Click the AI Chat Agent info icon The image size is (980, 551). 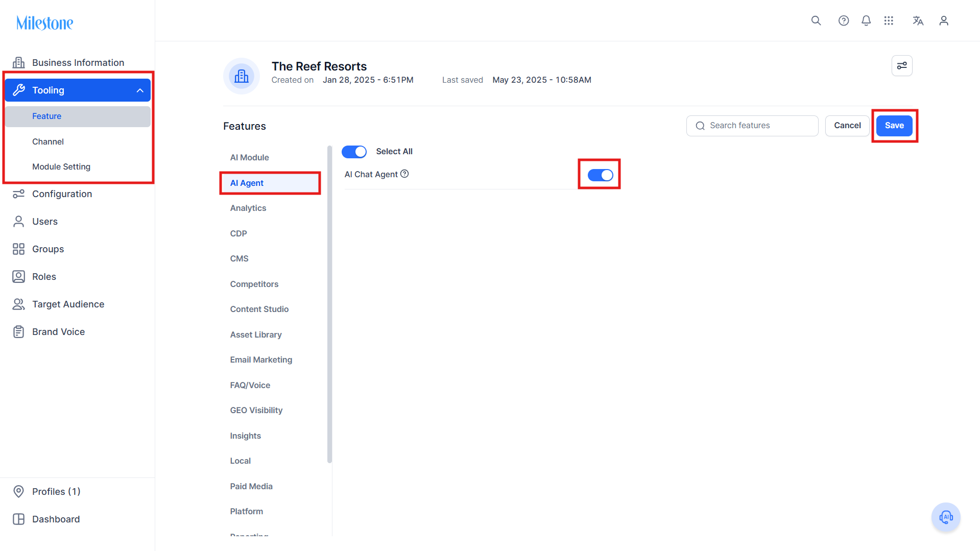pyautogui.click(x=404, y=174)
